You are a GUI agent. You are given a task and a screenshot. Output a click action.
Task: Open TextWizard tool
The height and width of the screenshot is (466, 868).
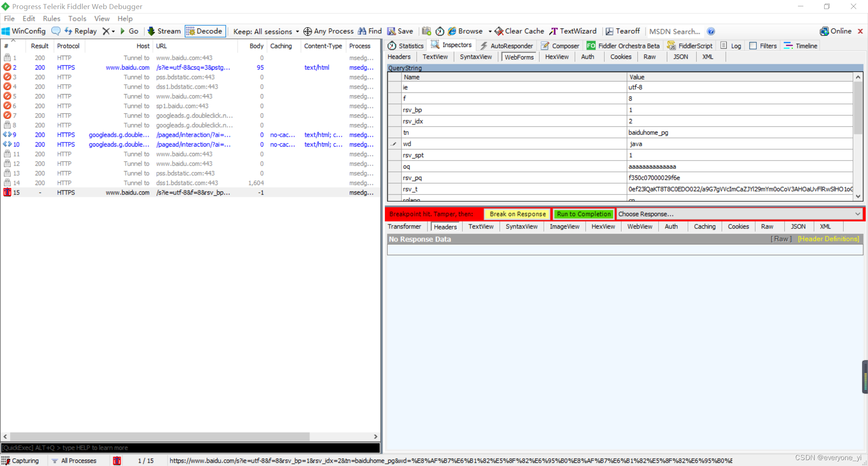pos(573,31)
